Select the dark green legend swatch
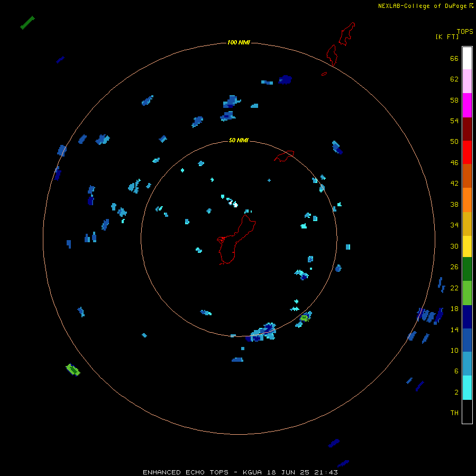This screenshot has height=476, width=476. (467, 269)
